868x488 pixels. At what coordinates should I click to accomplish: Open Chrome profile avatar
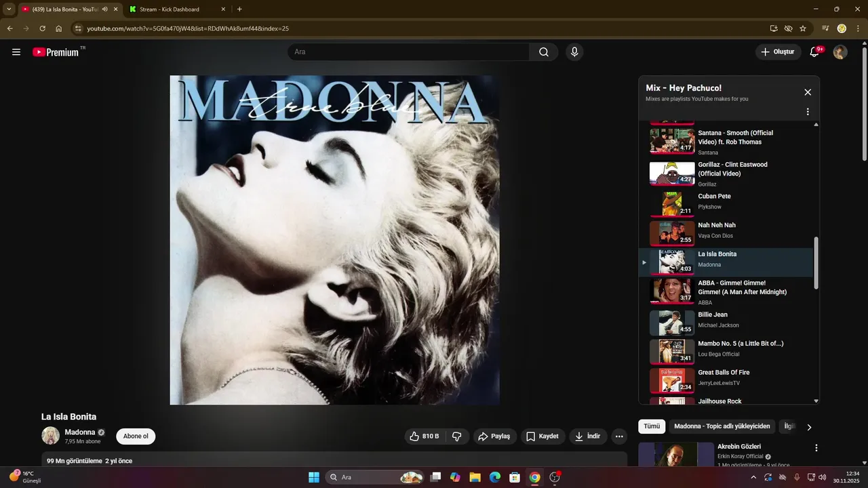click(x=842, y=28)
